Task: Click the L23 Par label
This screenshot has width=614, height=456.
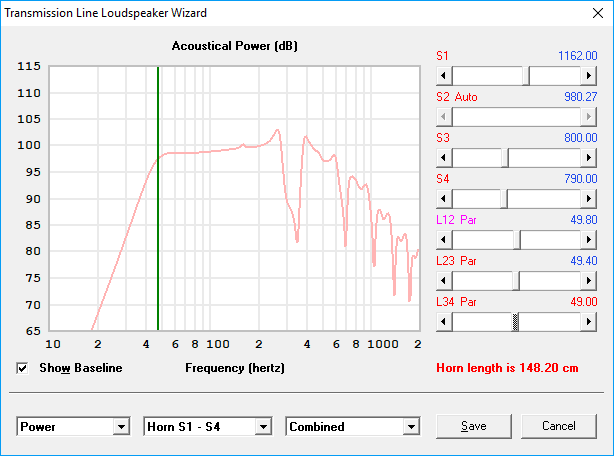Action: pyautogui.click(x=456, y=261)
